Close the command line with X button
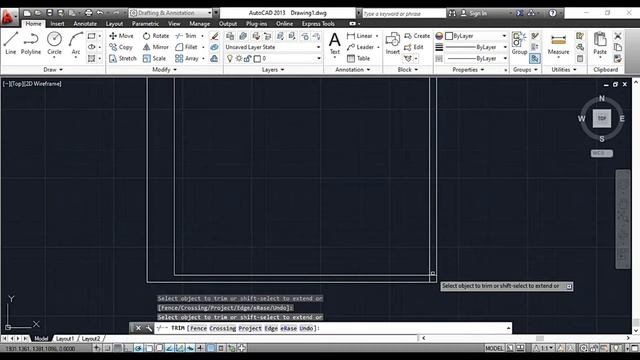The height and width of the screenshot is (360, 640). coord(138,328)
